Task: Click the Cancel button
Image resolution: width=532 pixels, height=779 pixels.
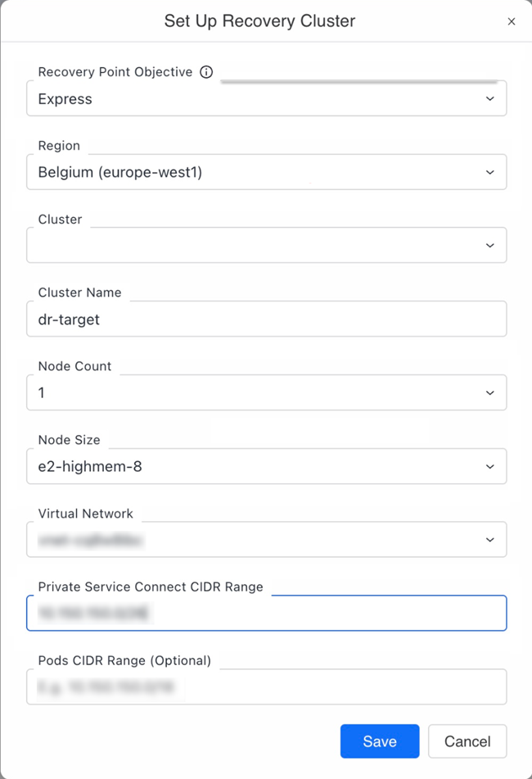Action: click(x=467, y=741)
